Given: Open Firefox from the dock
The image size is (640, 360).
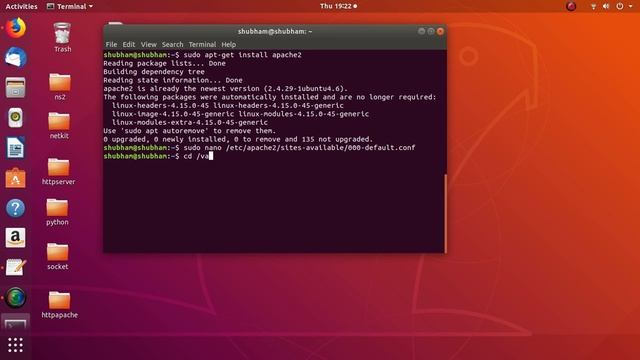Looking at the screenshot, I should click(x=16, y=28).
